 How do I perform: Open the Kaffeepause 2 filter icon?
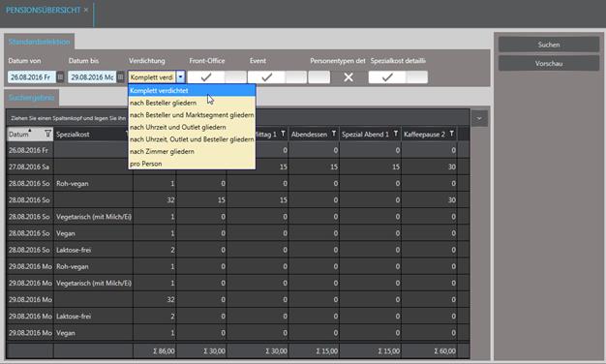tap(451, 134)
